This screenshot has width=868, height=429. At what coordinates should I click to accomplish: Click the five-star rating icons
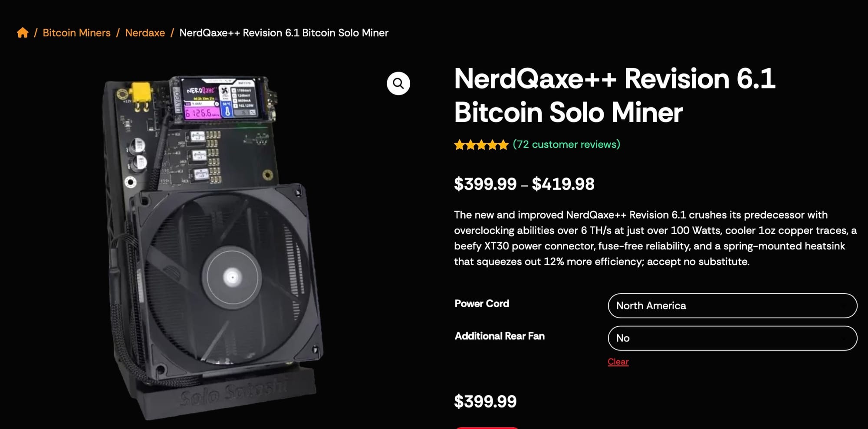click(x=481, y=145)
